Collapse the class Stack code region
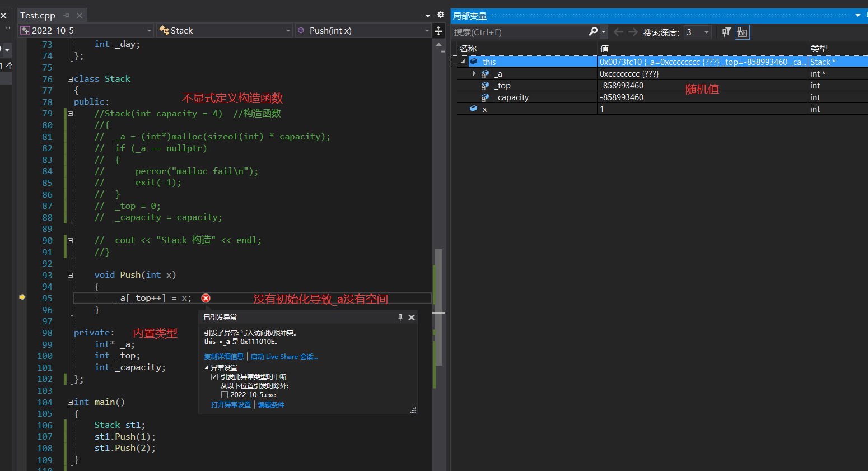 pos(70,79)
